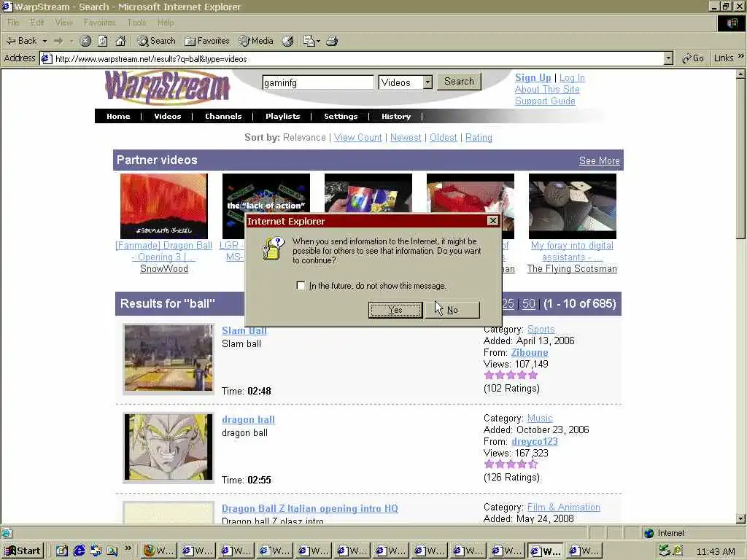This screenshot has height=560, width=747.
Task: Click the Log In link
Action: click(572, 77)
